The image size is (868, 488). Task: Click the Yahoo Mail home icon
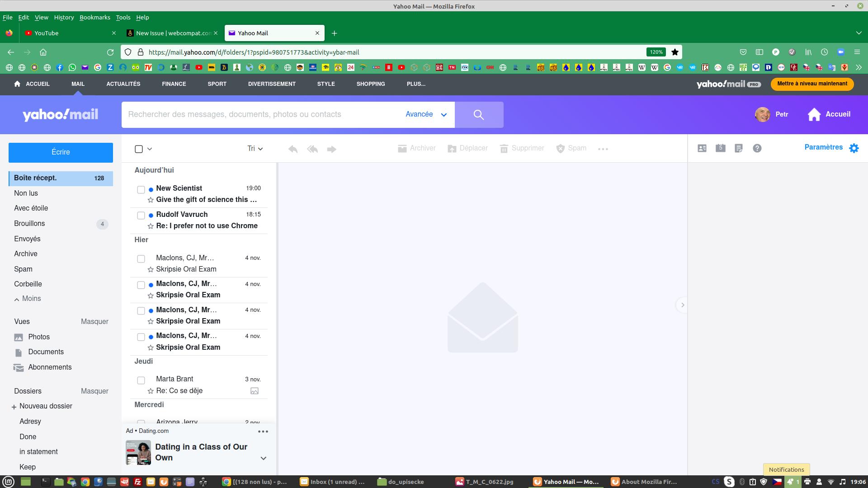click(60, 114)
